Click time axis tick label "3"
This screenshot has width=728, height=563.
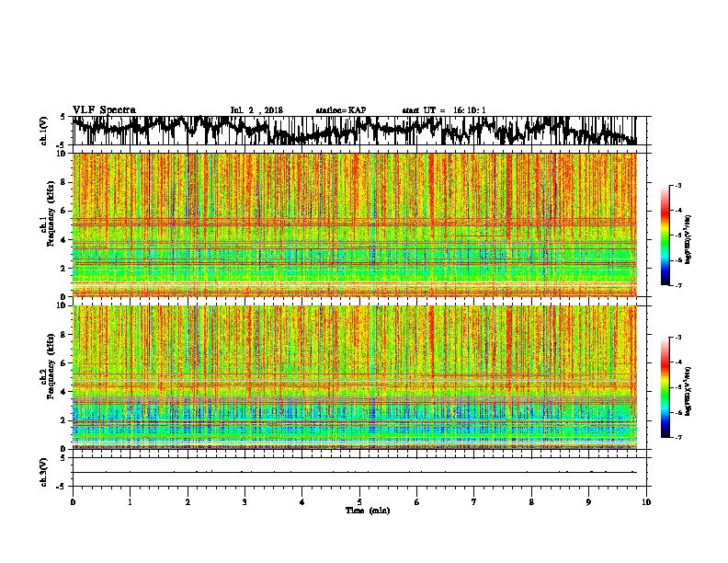click(x=245, y=502)
